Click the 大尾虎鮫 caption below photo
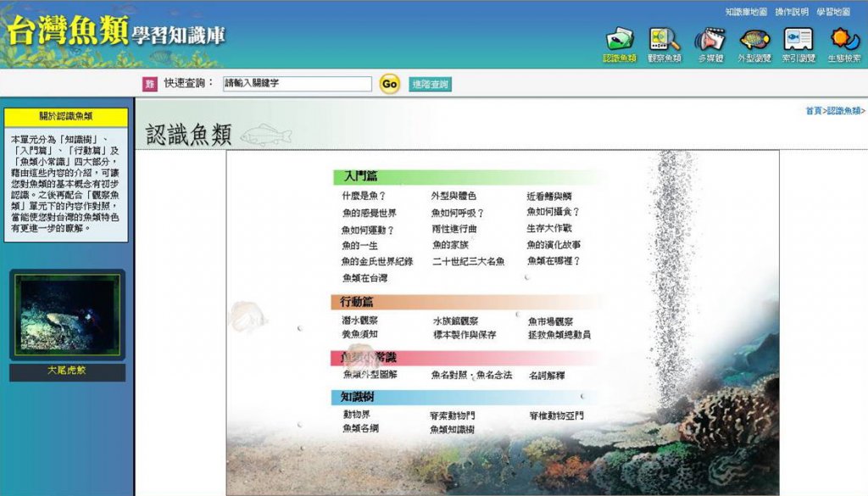 67,371
